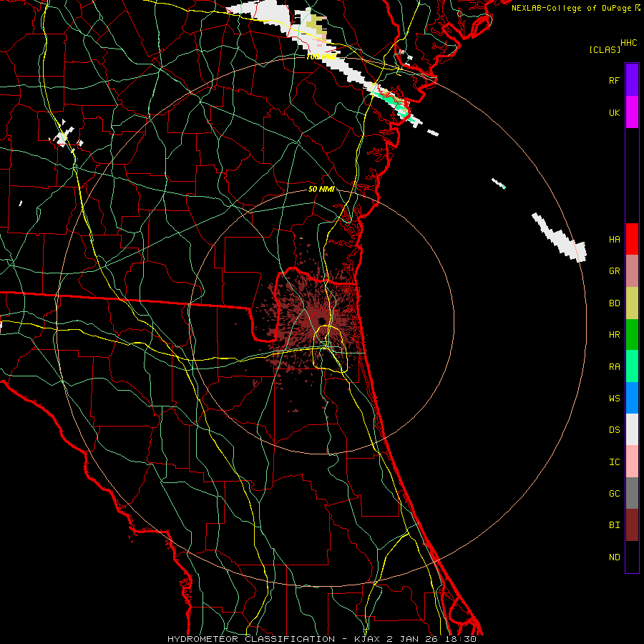
Task: Click the 18:30 timestamp
Action: [x=462, y=639]
